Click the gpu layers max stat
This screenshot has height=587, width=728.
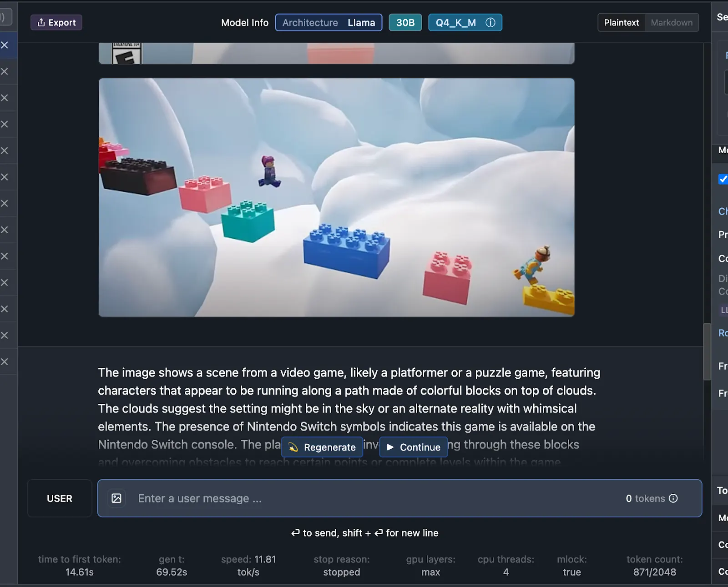pyautogui.click(x=430, y=566)
